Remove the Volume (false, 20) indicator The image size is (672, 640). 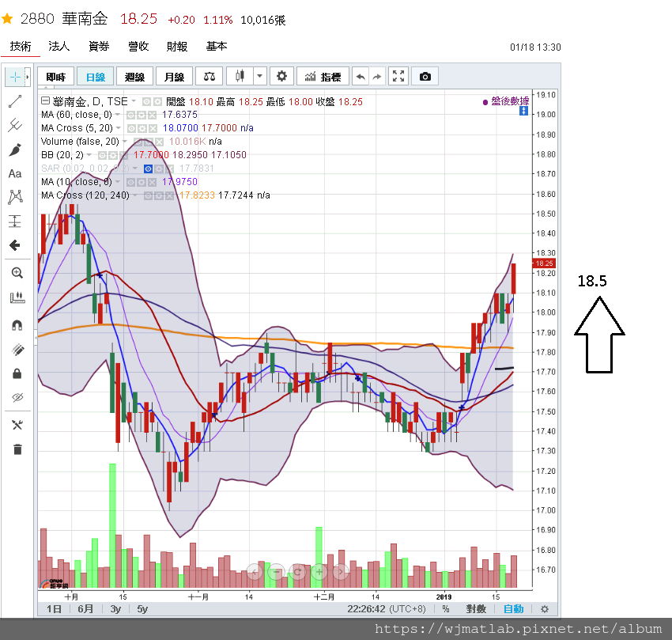pyautogui.click(x=160, y=142)
